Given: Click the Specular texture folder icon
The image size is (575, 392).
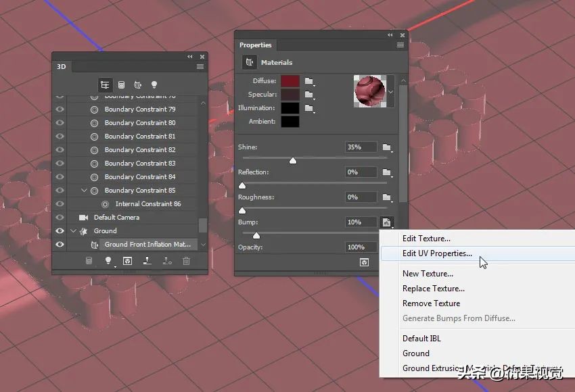Looking at the screenshot, I should coord(309,95).
